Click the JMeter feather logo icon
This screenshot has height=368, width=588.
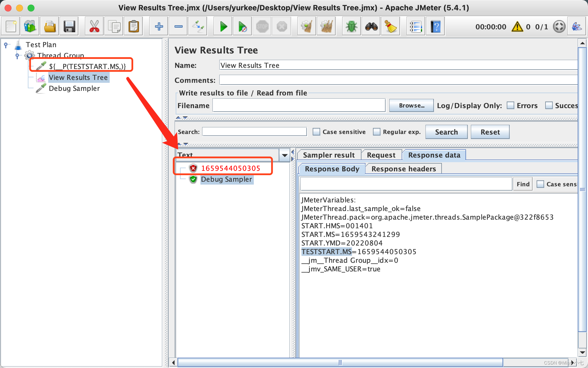pyautogui.click(x=577, y=27)
